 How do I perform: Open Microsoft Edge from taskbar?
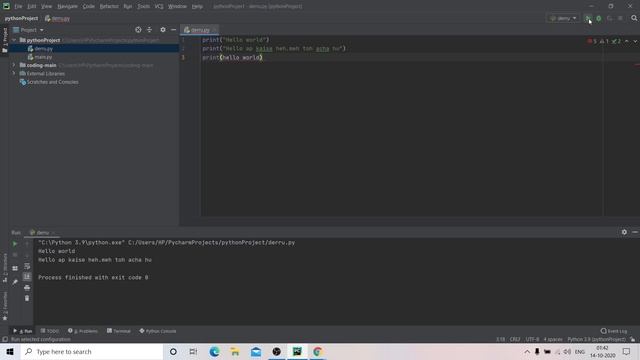[214, 351]
